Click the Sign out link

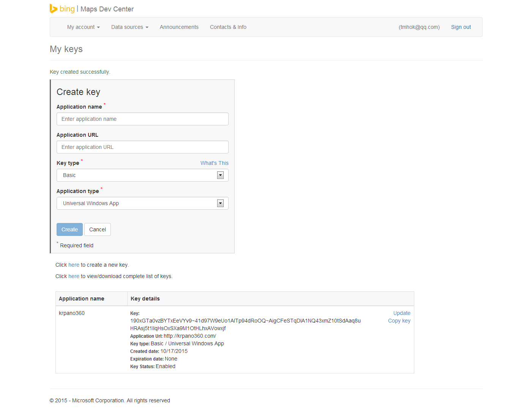(461, 27)
